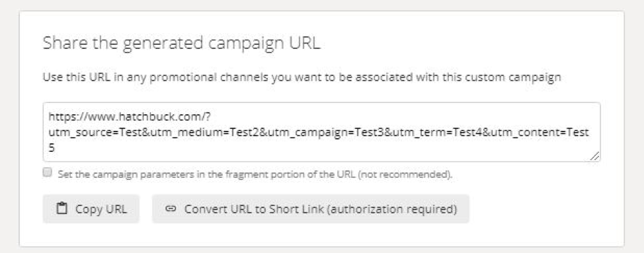The width and height of the screenshot is (644, 253).
Task: Copy the generated campaign URL
Action: [x=91, y=209]
